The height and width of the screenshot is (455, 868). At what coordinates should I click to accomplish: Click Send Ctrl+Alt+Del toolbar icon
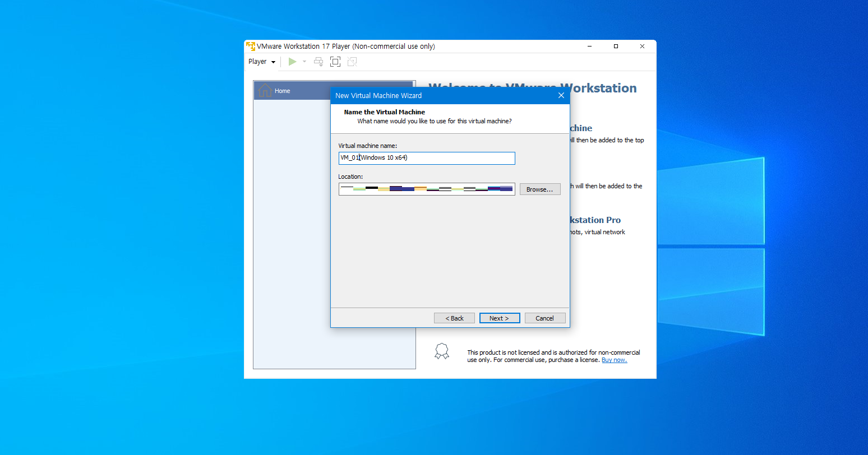[x=318, y=62]
